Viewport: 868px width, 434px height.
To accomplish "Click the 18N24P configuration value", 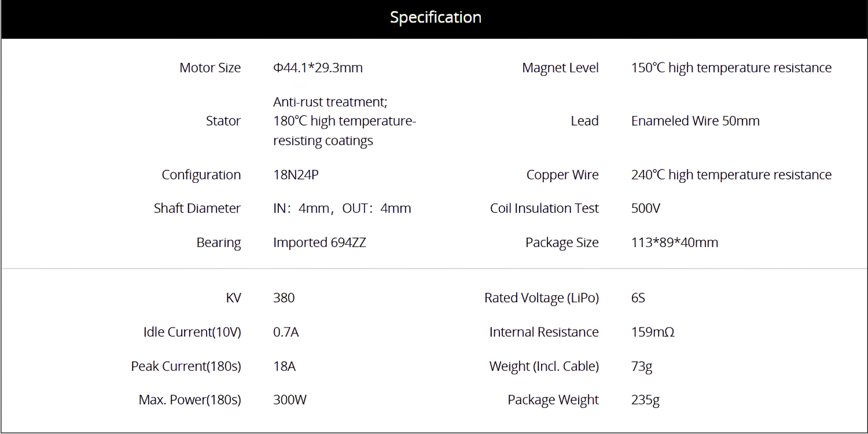I will (x=296, y=175).
